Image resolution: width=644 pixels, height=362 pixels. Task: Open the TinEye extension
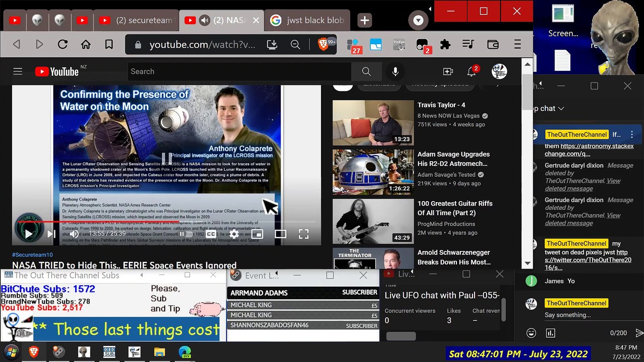(x=399, y=45)
